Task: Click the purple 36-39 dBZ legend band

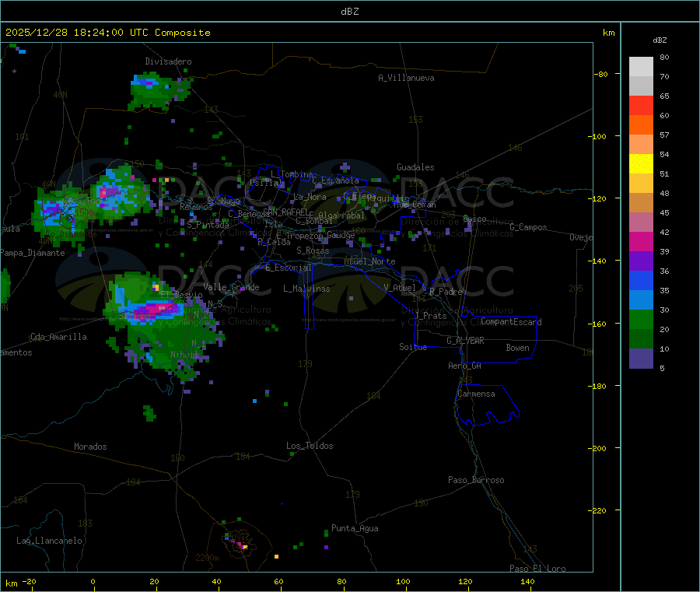Action: (x=641, y=261)
